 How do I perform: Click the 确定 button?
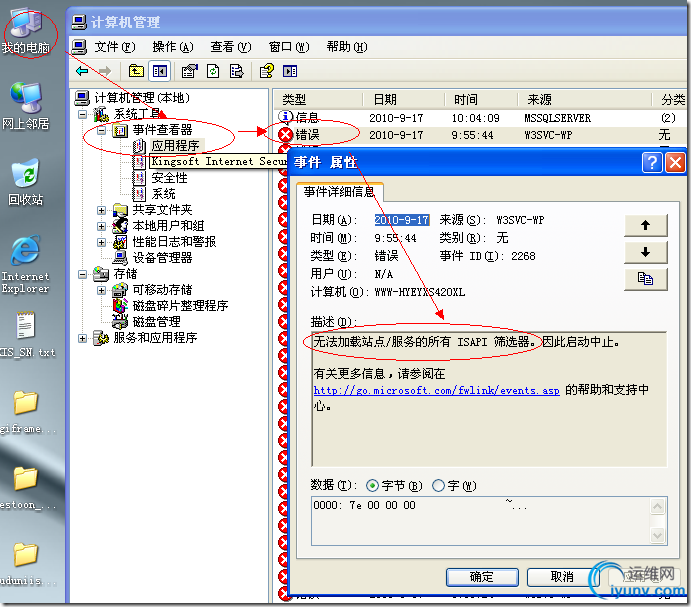(x=482, y=577)
